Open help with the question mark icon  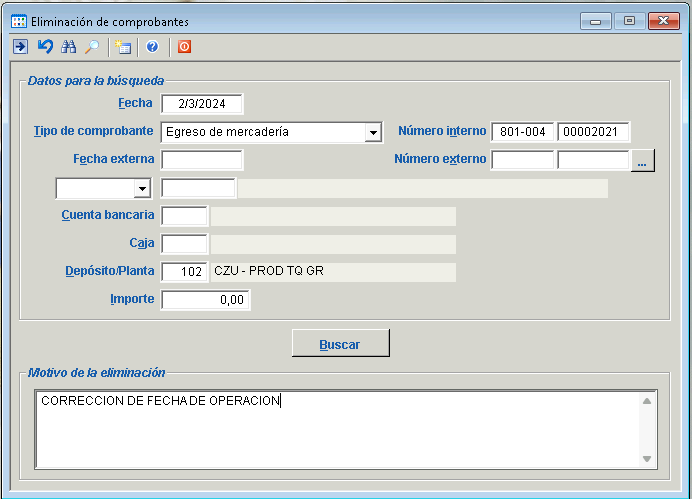(153, 46)
